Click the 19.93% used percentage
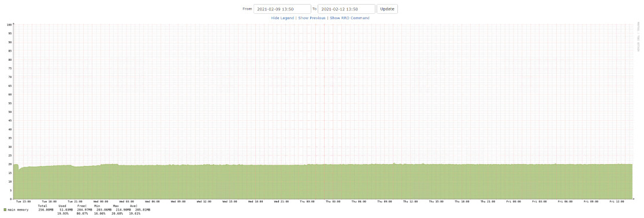Viewport: 644px width, 218px height. tap(63, 213)
